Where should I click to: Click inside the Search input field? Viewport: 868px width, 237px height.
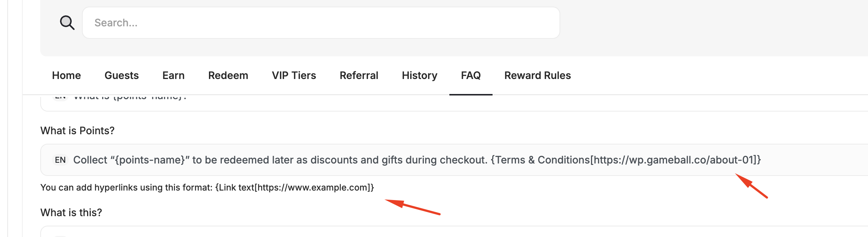(x=320, y=23)
